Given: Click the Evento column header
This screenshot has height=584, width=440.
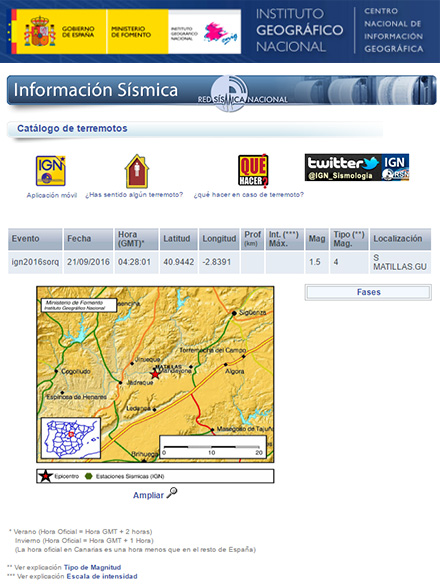Looking at the screenshot, I should coord(35,239).
